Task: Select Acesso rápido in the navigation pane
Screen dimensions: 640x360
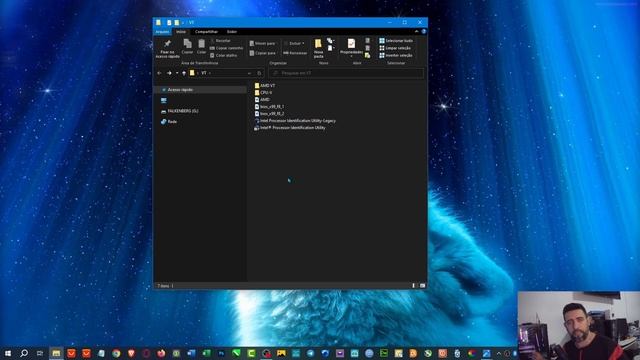Action: tap(200, 89)
